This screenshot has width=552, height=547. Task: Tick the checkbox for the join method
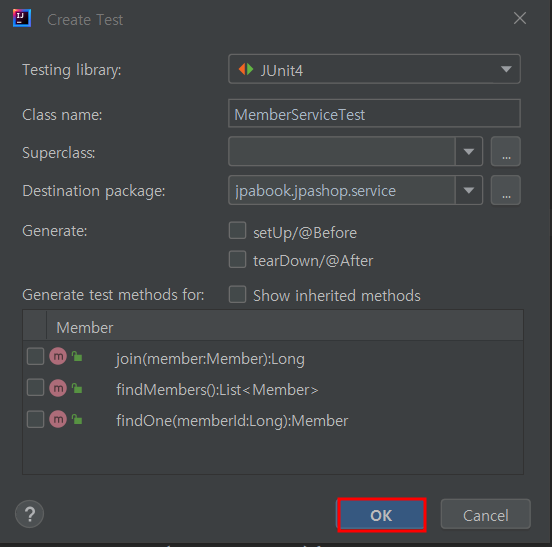(36, 357)
